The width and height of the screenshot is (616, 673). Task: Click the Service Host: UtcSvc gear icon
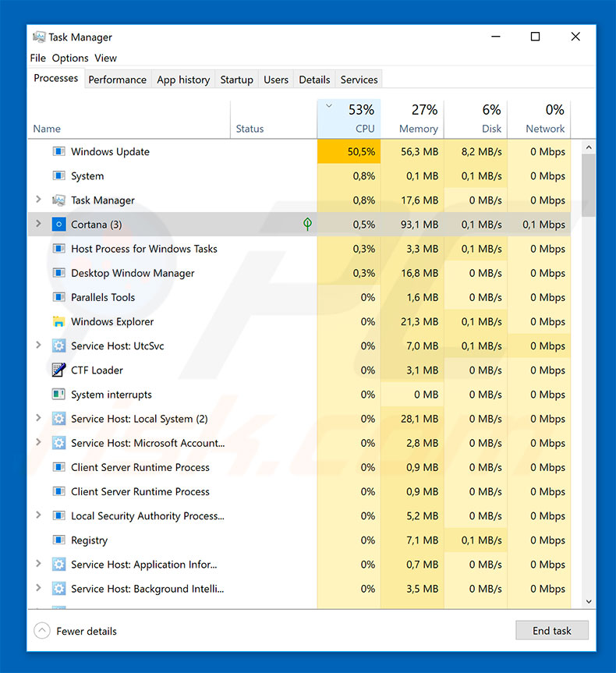pos(58,346)
